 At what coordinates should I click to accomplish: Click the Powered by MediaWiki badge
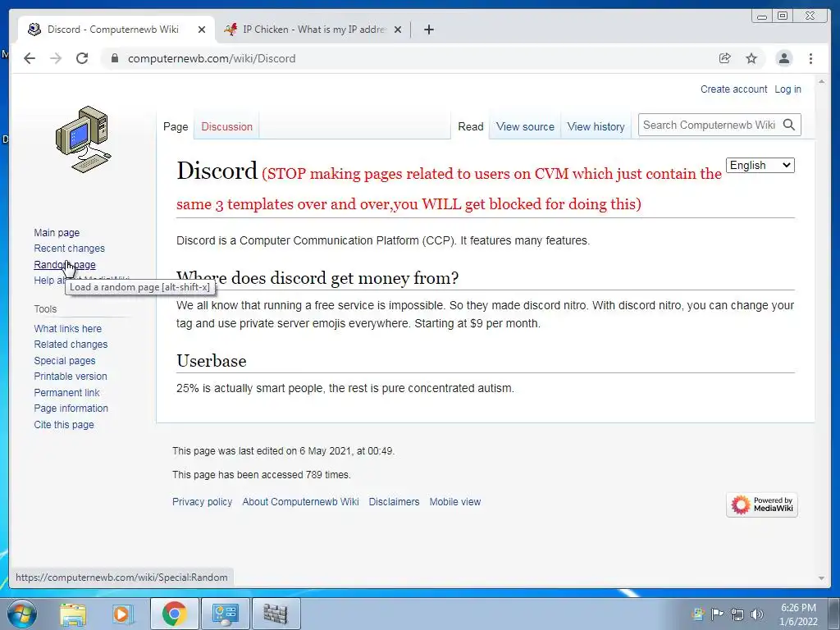click(762, 504)
